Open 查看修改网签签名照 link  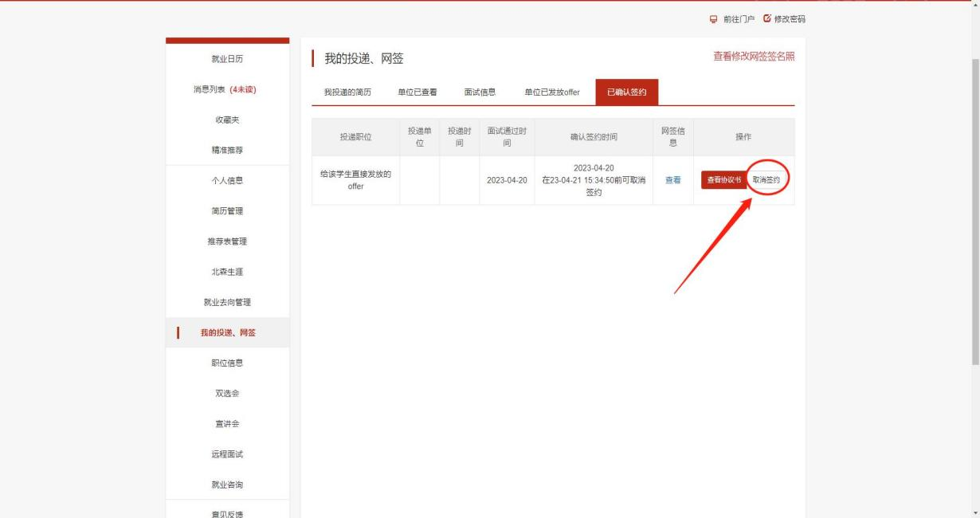(x=754, y=57)
